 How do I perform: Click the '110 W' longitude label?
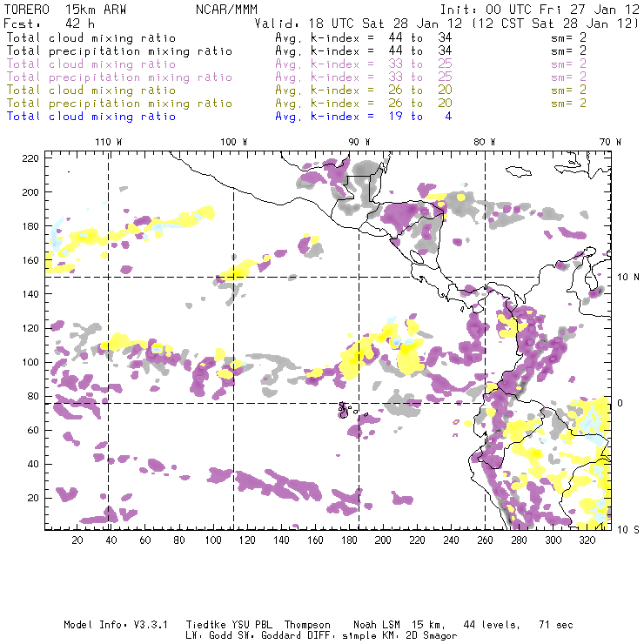109,142
